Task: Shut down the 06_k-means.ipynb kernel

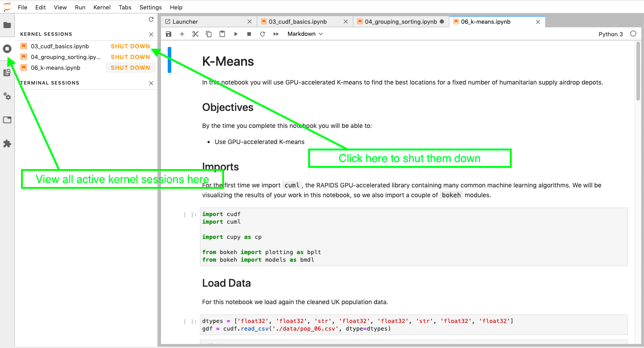Action: click(x=130, y=68)
